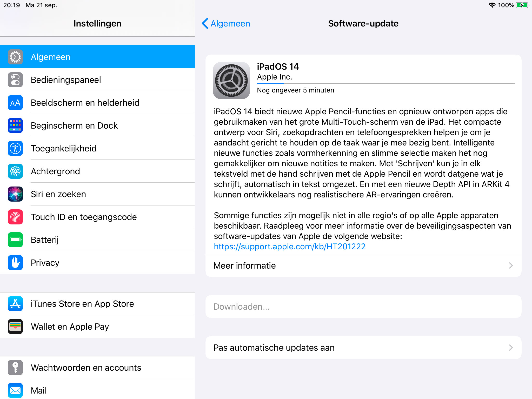Open Pas automatische updates aan chevron

(511, 348)
